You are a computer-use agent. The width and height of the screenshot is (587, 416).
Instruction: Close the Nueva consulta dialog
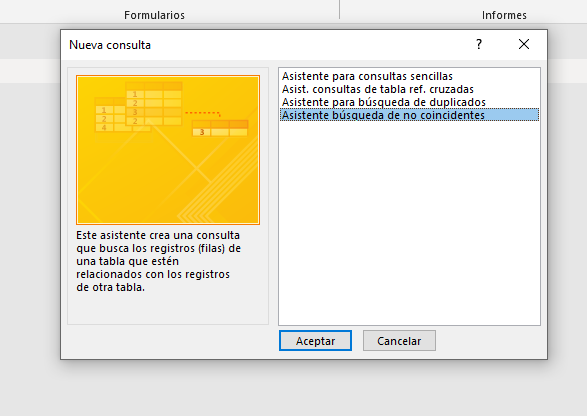click(x=524, y=44)
